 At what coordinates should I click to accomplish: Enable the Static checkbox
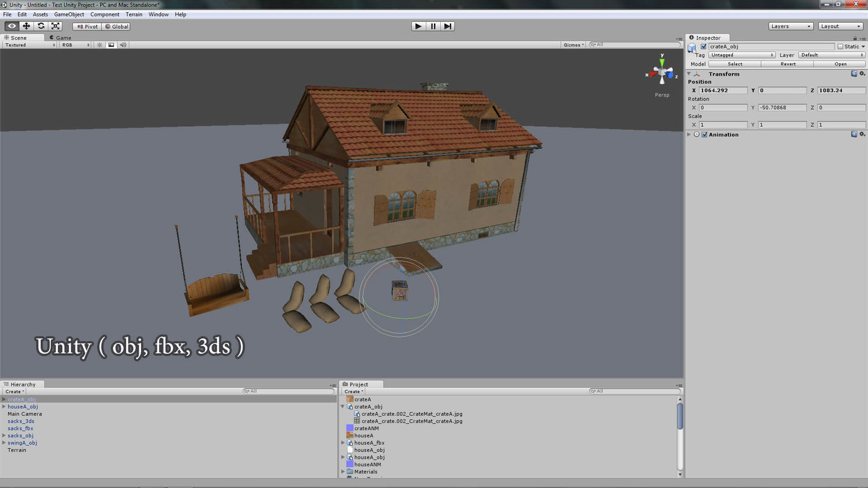click(840, 46)
